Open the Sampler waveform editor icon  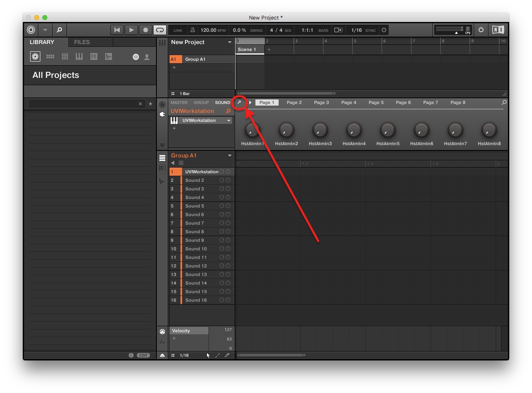(x=163, y=182)
